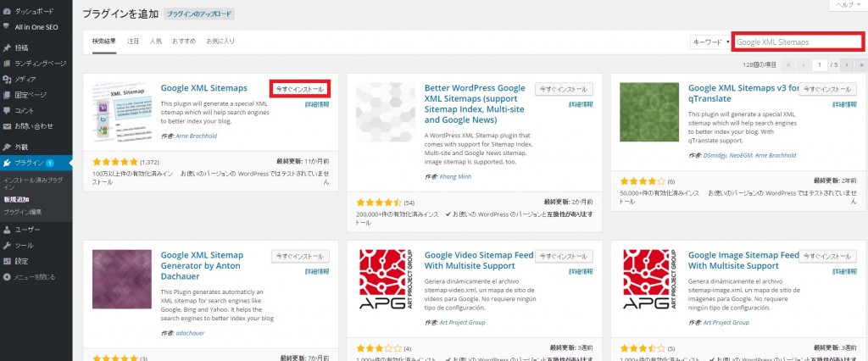Open 投稿 posts via its pin icon
868x361 pixels.
tap(8, 47)
